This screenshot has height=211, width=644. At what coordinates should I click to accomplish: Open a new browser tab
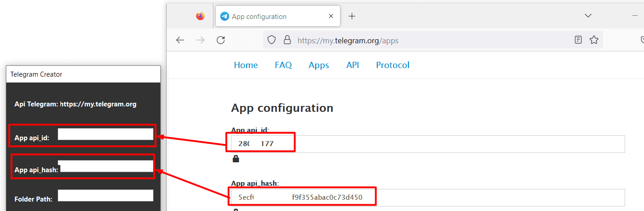coord(352,16)
